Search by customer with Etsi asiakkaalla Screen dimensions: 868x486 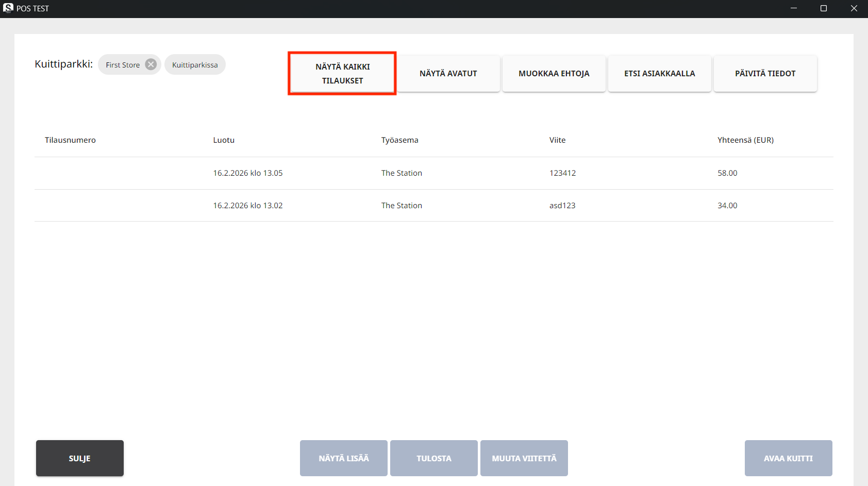click(659, 74)
